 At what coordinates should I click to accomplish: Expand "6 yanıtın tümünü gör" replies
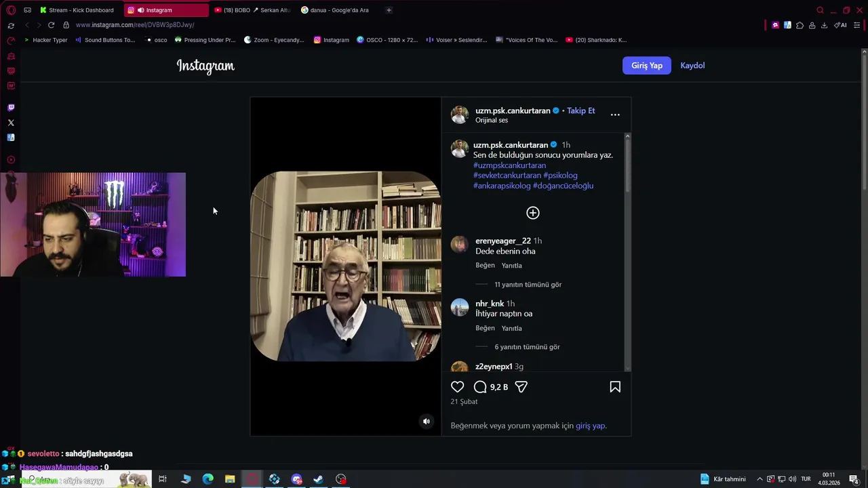tap(527, 347)
